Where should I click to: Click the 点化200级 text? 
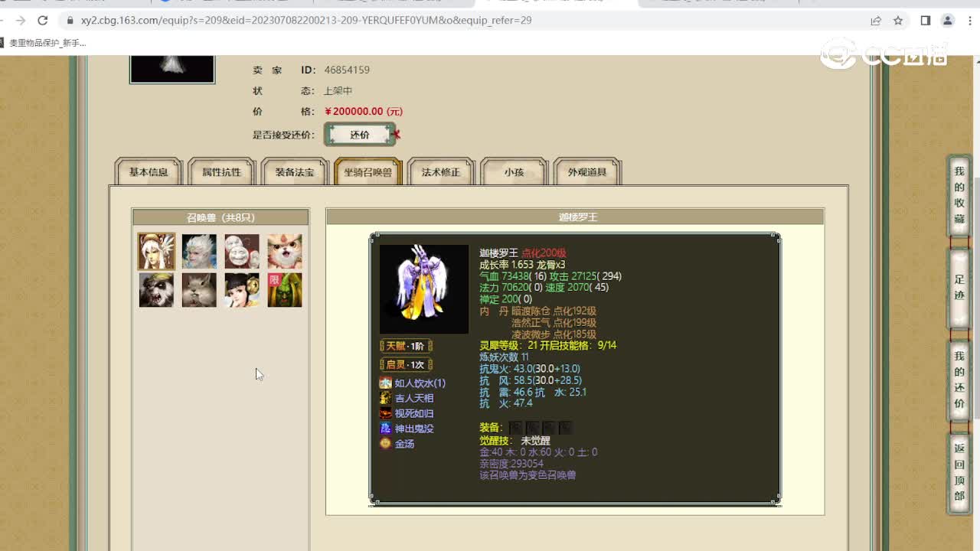coord(544,253)
